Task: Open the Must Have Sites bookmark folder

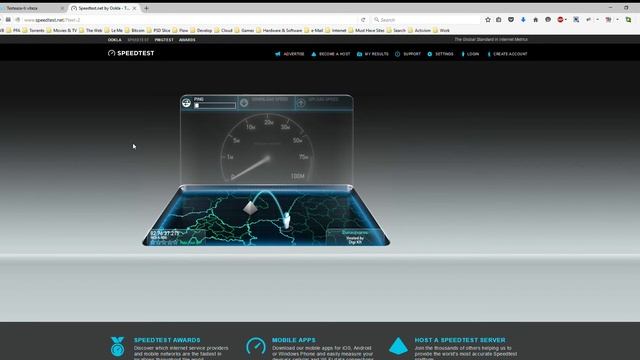Action: pos(366,30)
